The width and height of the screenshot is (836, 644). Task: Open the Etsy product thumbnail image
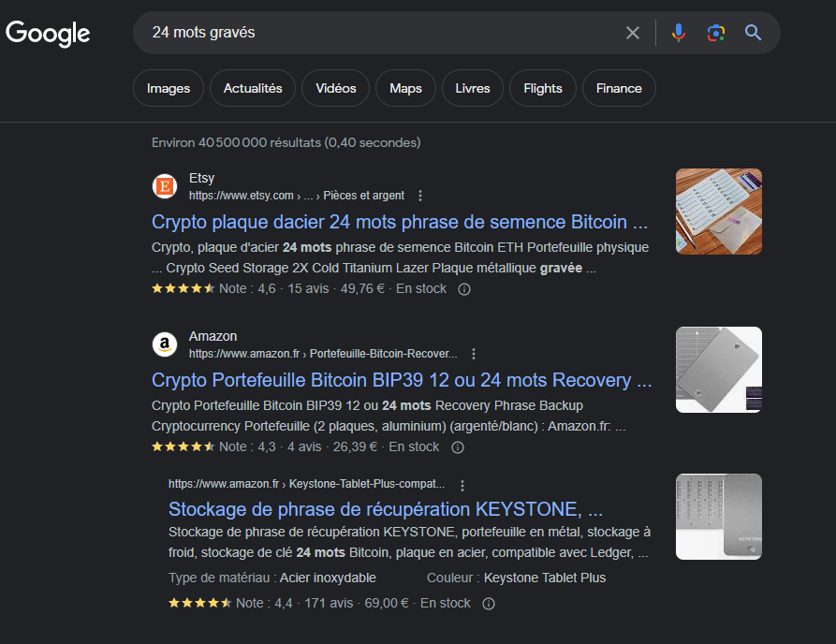(718, 212)
